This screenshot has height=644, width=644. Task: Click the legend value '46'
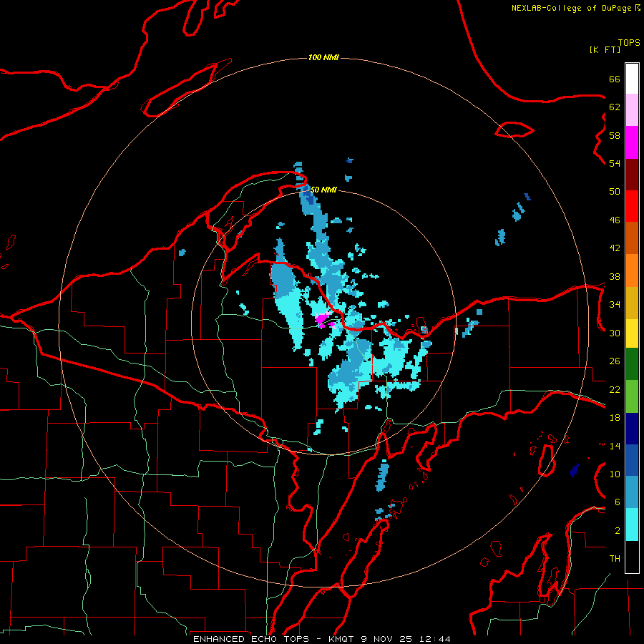(615, 220)
